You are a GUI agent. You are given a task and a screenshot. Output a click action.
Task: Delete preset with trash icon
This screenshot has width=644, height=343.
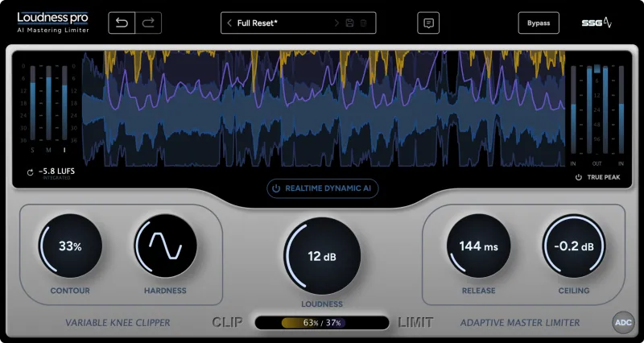364,23
